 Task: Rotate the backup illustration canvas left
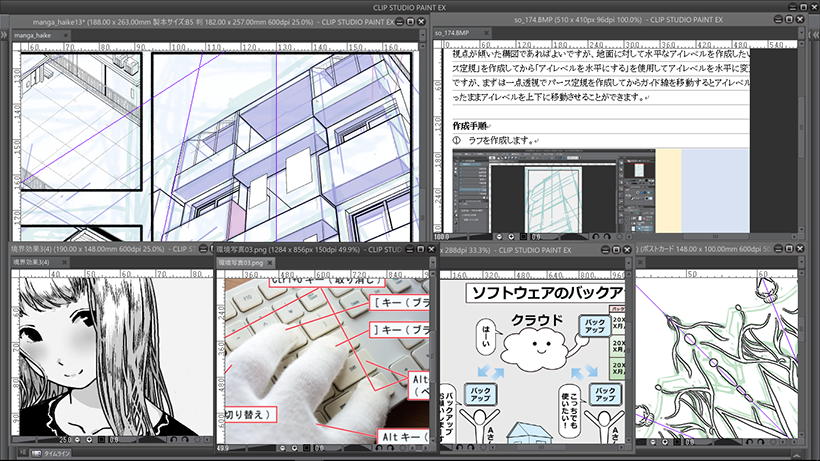[x=459, y=447]
